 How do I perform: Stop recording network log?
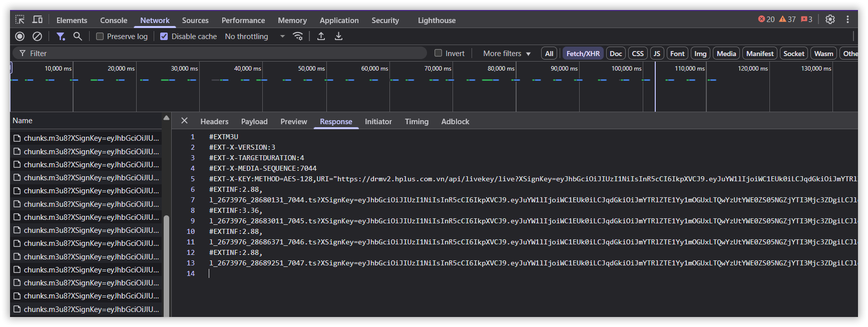point(20,36)
